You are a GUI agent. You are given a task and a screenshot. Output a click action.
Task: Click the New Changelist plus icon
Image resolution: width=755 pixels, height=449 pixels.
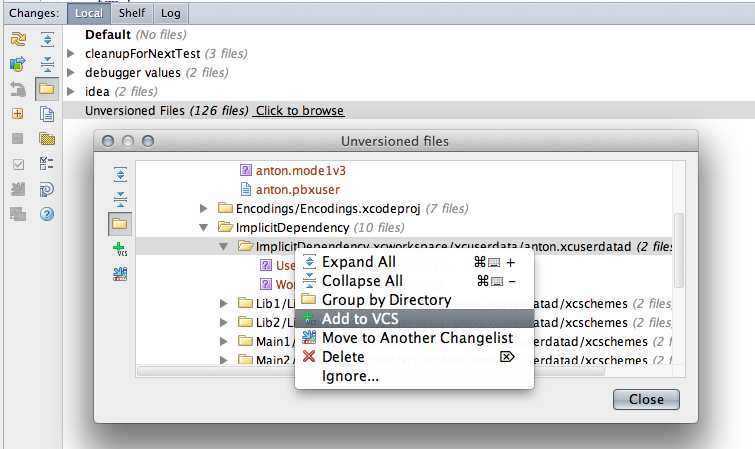click(18, 114)
